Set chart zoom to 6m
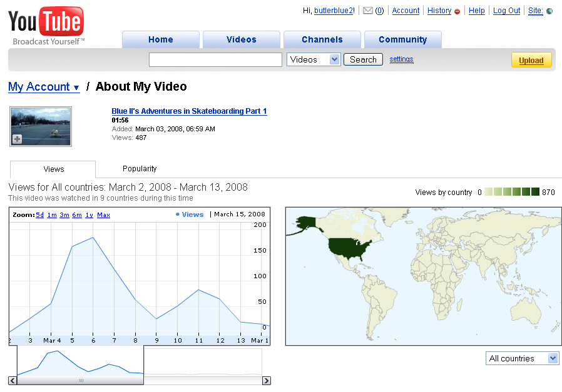The height and width of the screenshot is (392, 562). [77, 215]
